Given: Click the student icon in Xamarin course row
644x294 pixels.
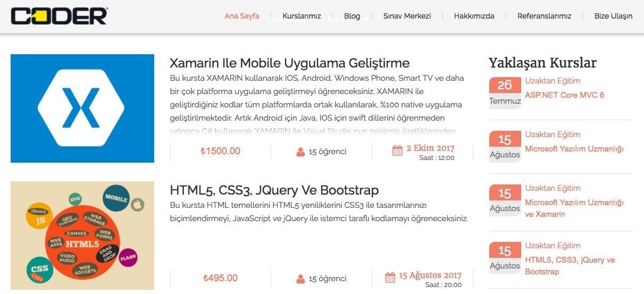Looking at the screenshot, I should pos(301,152).
